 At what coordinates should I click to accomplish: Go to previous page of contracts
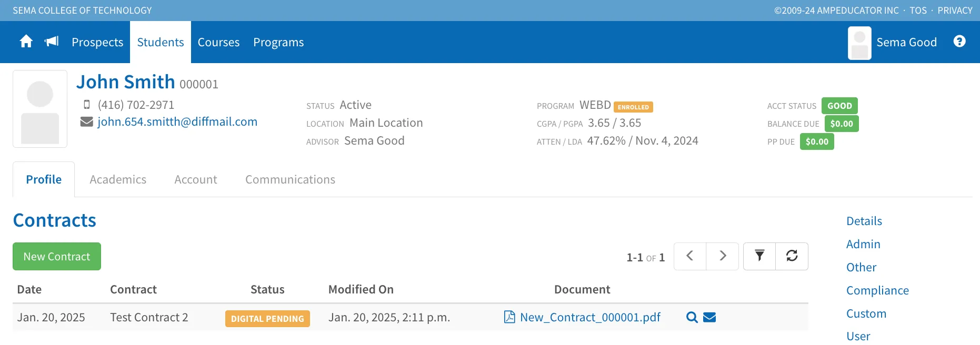(690, 256)
